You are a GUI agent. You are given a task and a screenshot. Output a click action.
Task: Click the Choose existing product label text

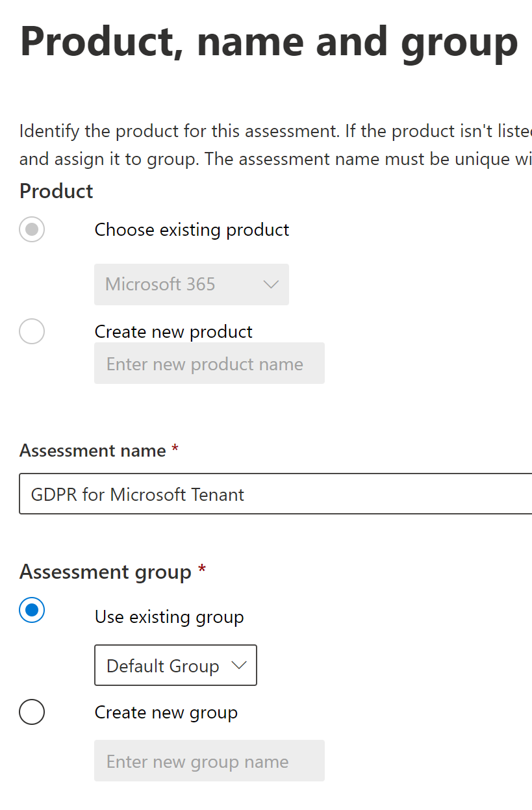pos(192,230)
